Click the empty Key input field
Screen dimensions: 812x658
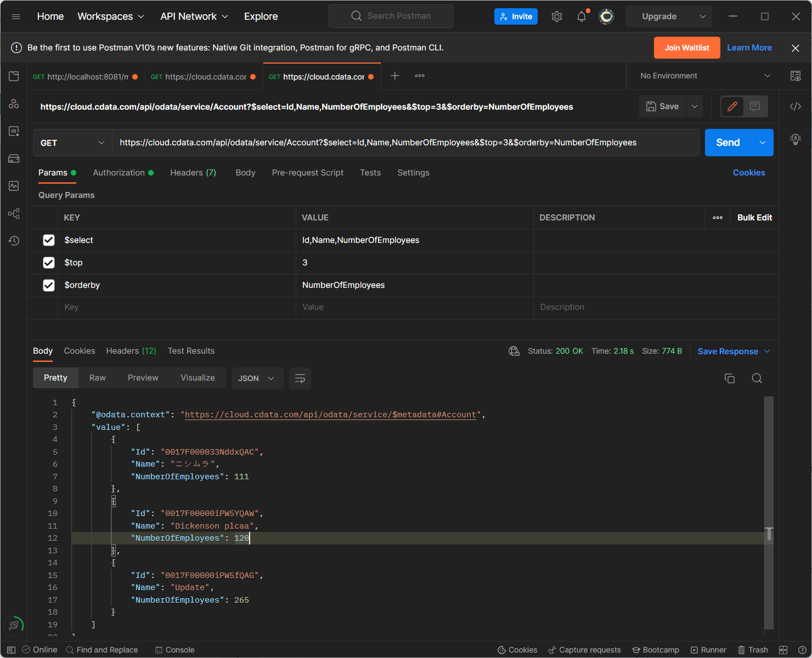[x=176, y=307]
